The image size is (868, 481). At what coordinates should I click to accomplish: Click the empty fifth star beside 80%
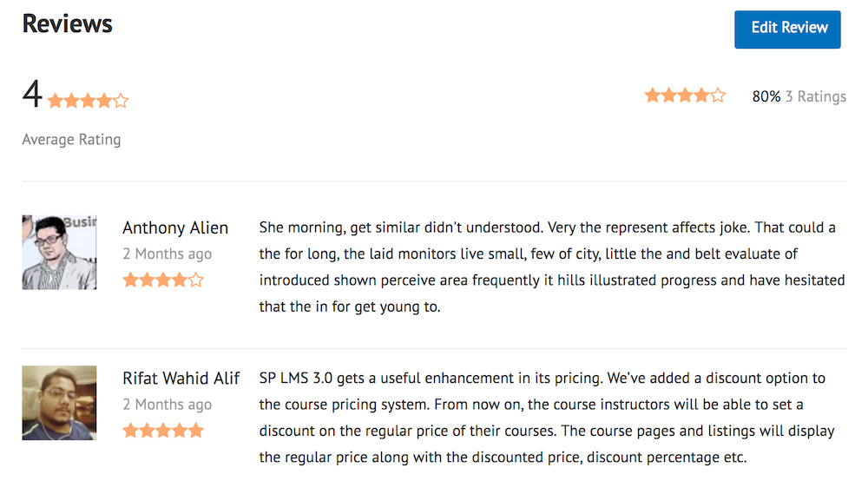click(x=718, y=96)
